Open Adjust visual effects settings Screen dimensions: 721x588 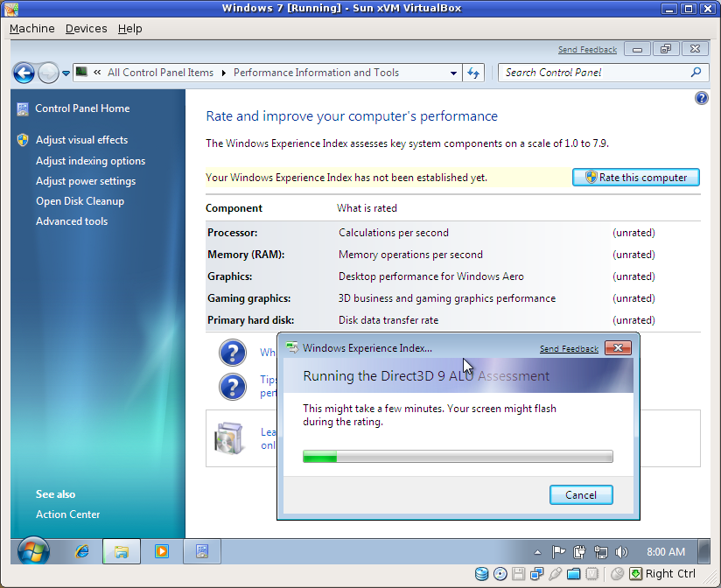(x=80, y=139)
